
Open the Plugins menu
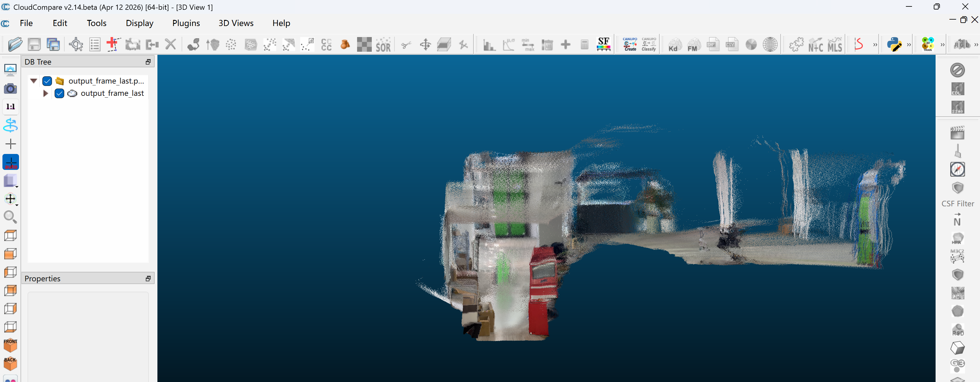pyautogui.click(x=186, y=23)
